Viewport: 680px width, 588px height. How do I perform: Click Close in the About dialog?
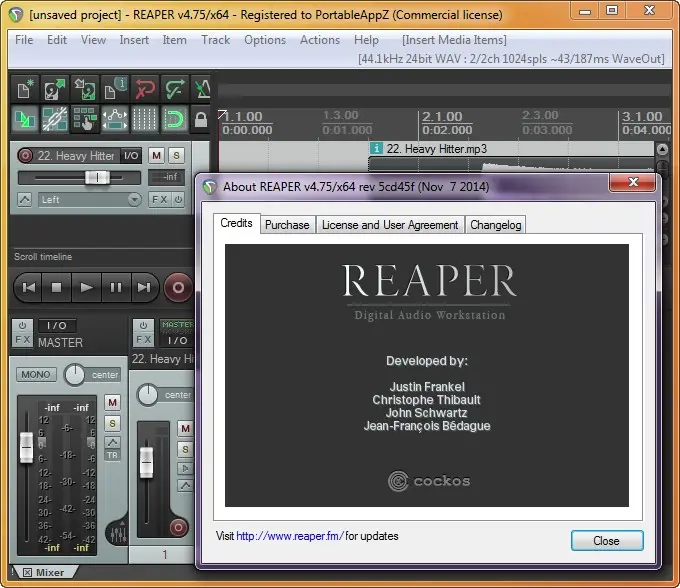607,541
